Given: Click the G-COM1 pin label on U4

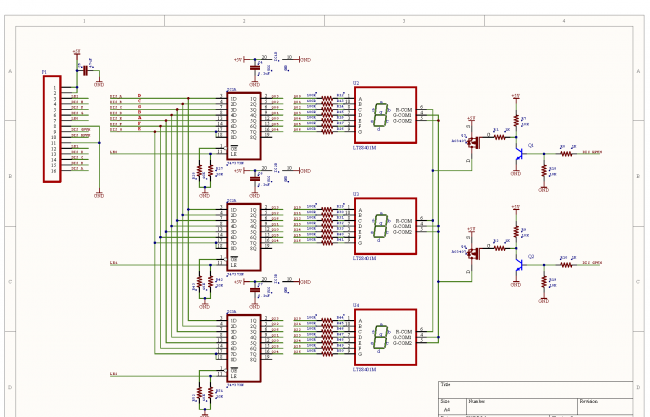Looking at the screenshot, I should 403,337.
